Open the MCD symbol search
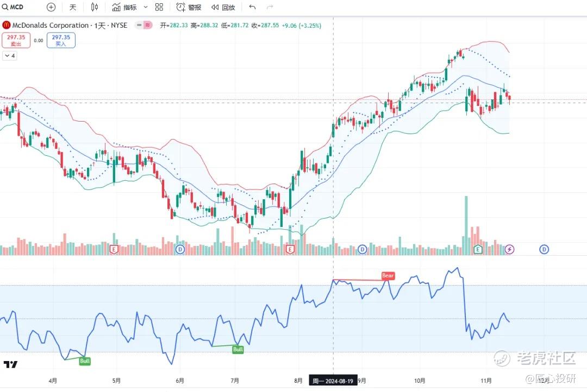Viewport: 587px width, 392px height. (x=13, y=7)
